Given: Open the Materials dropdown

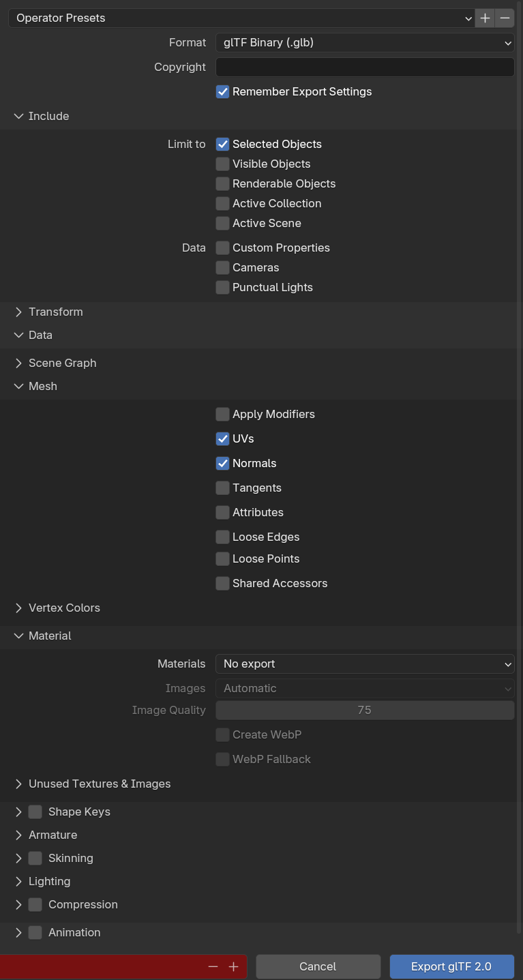Looking at the screenshot, I should point(364,664).
